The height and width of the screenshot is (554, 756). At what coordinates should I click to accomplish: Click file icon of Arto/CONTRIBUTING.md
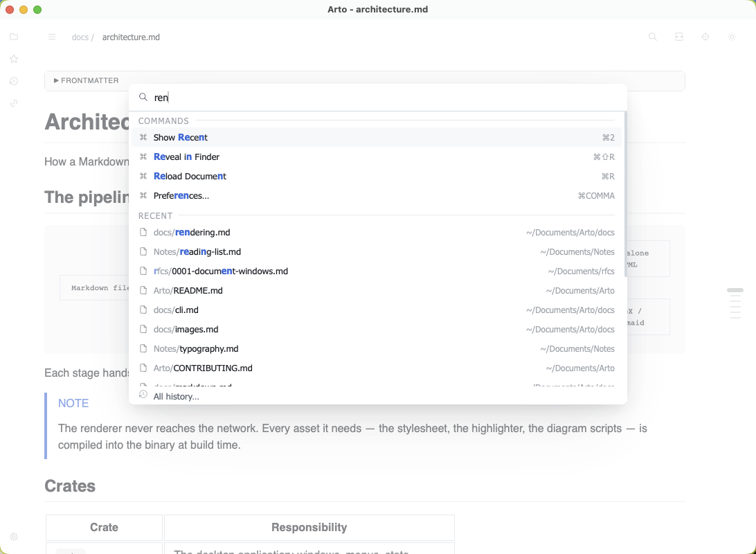coord(143,368)
